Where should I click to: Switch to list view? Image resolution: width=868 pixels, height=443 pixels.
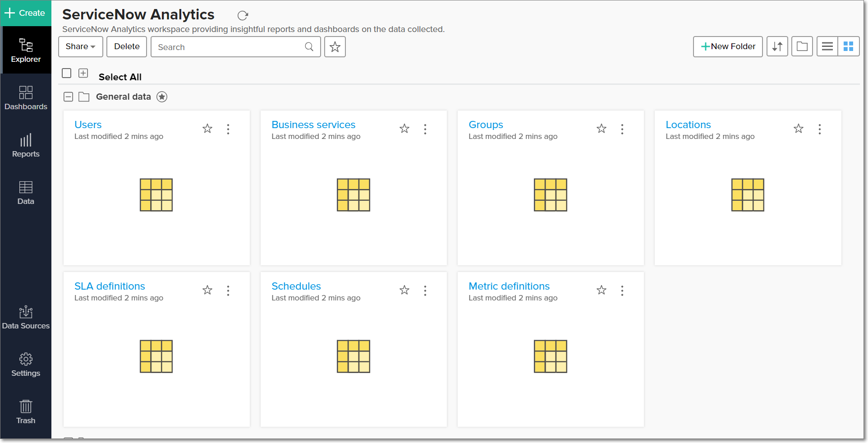tap(827, 46)
